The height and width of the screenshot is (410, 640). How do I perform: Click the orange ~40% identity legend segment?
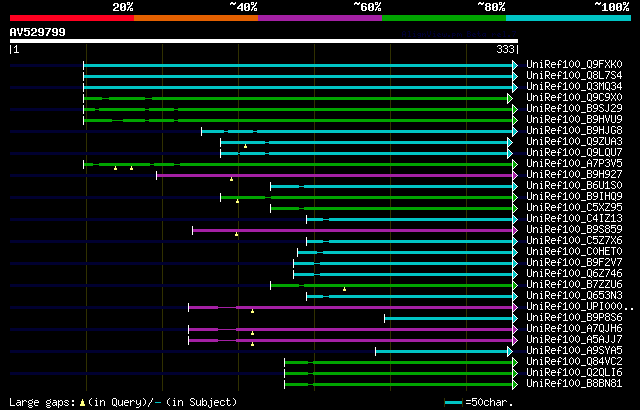click(196, 18)
